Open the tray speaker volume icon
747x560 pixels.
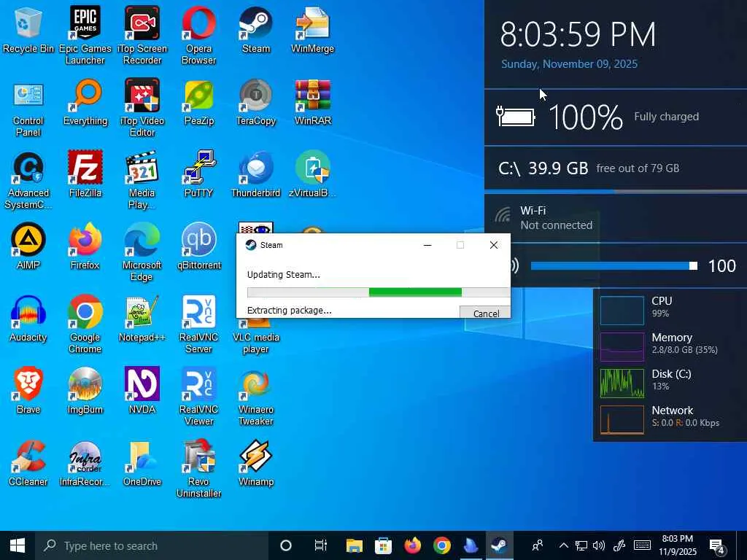tap(599, 545)
